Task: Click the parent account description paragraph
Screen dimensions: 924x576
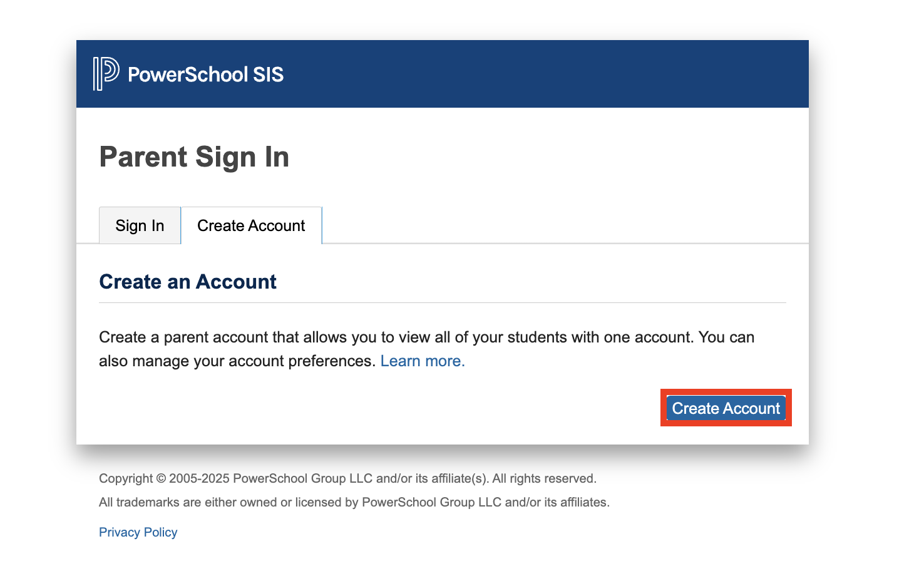Action: (x=426, y=349)
